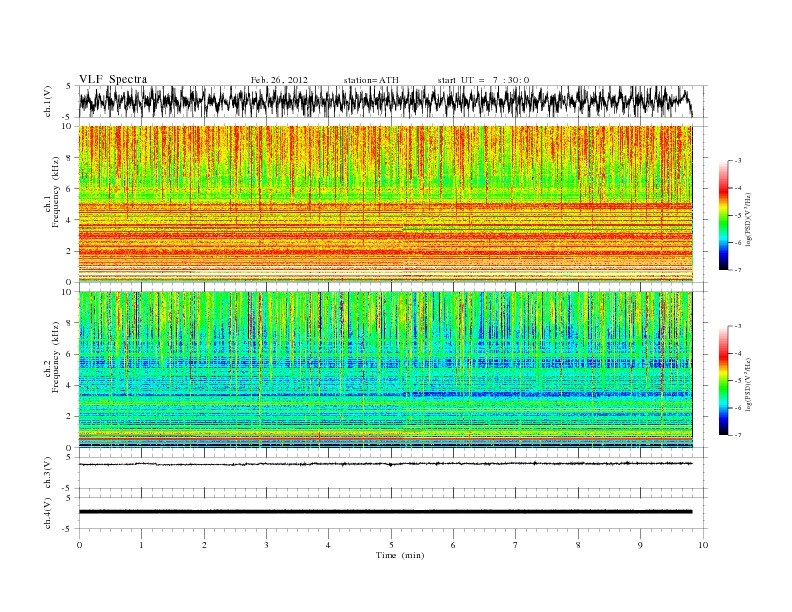Screen dimensions: 792x612
Task: Click time axis tick label "0"
Action: pos(79,545)
